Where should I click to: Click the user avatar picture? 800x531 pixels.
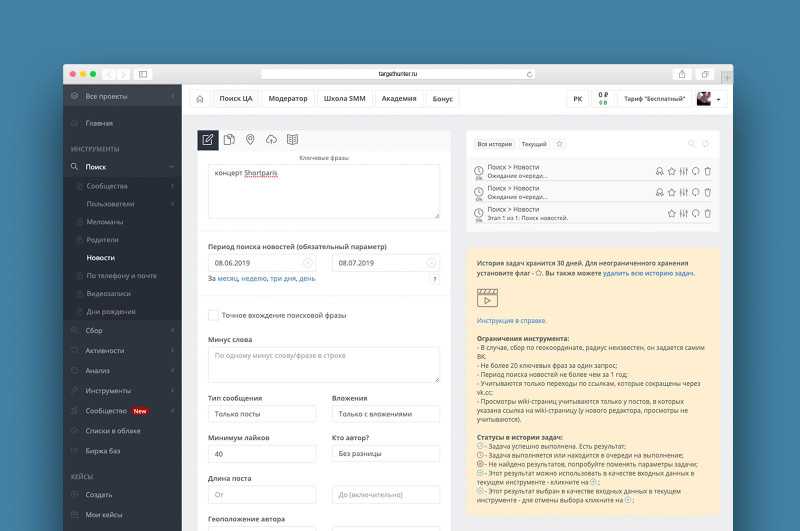pyautogui.click(x=704, y=99)
